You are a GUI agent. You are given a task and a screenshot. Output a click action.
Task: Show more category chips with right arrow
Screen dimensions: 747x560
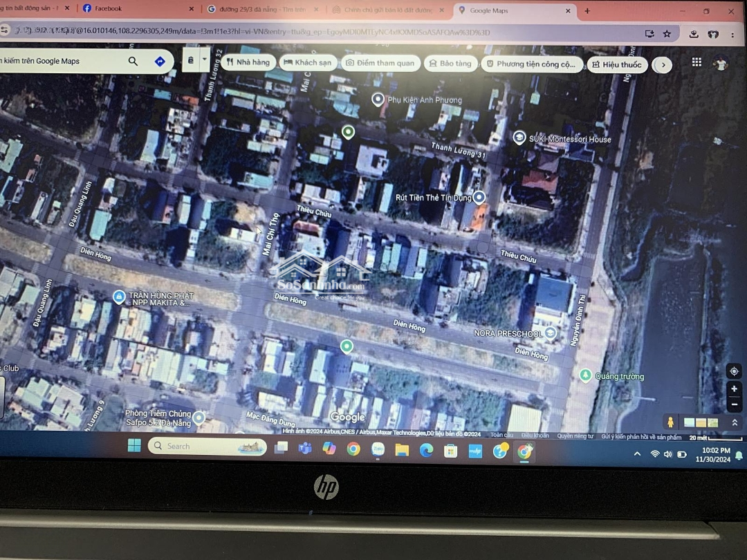pyautogui.click(x=662, y=65)
